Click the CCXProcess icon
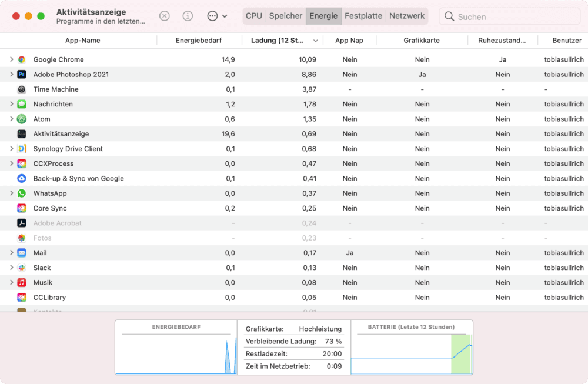Viewport: 588px width, 384px height. (x=22, y=163)
